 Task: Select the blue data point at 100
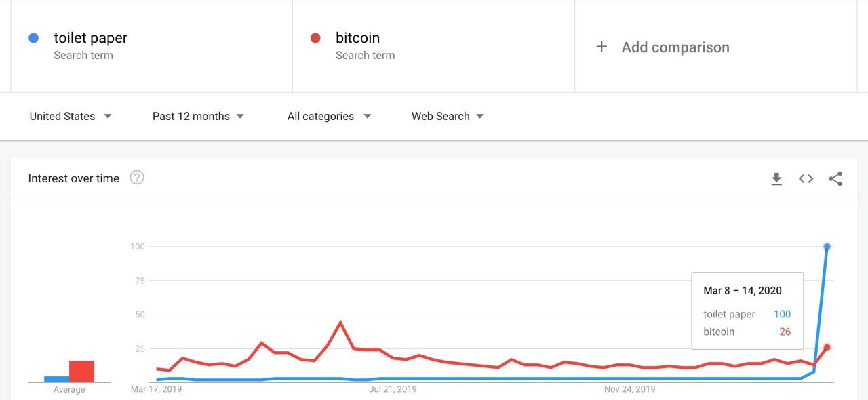click(x=827, y=247)
